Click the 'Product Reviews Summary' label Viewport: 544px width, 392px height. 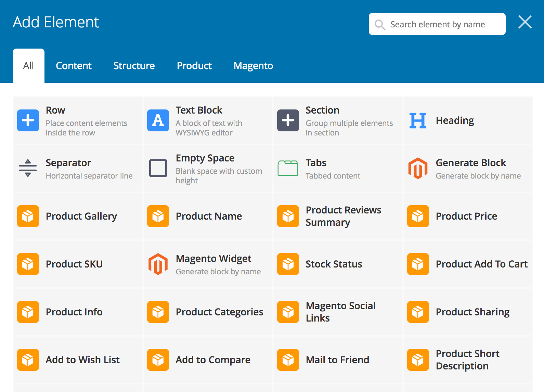point(344,216)
